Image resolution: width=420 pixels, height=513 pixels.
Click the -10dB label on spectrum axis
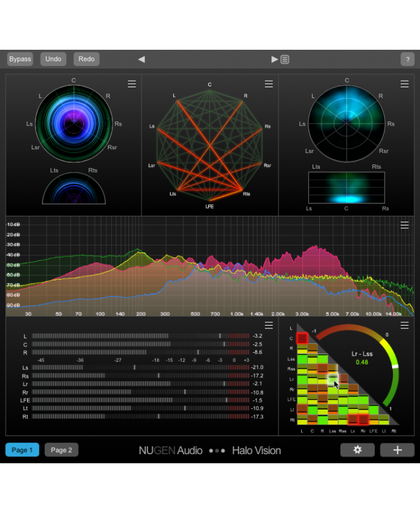pos(13,224)
